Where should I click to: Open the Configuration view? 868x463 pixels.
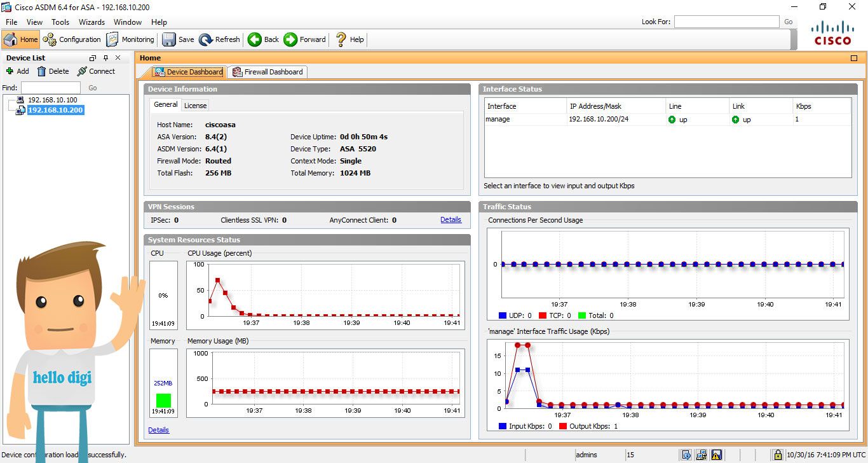72,39
